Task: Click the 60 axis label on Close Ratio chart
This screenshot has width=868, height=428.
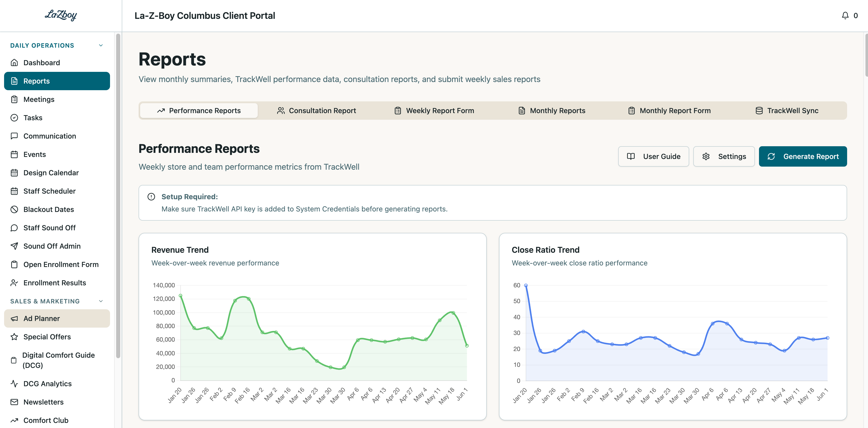Action: [x=517, y=285]
